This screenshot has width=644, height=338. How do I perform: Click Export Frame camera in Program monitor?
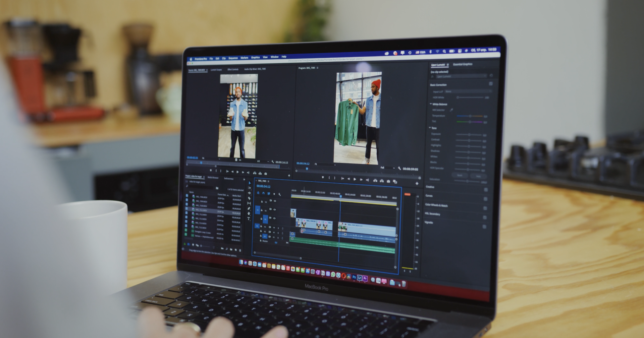(388, 181)
